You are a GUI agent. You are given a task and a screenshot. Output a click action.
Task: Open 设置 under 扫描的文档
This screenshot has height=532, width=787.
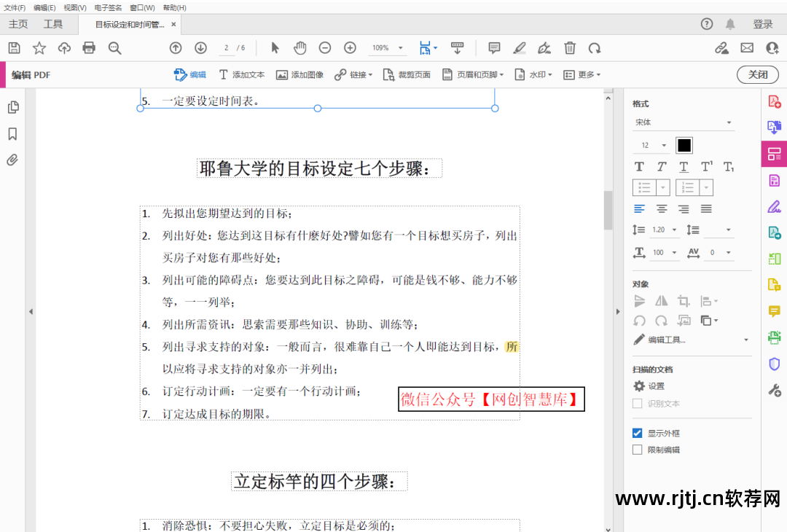tap(649, 386)
